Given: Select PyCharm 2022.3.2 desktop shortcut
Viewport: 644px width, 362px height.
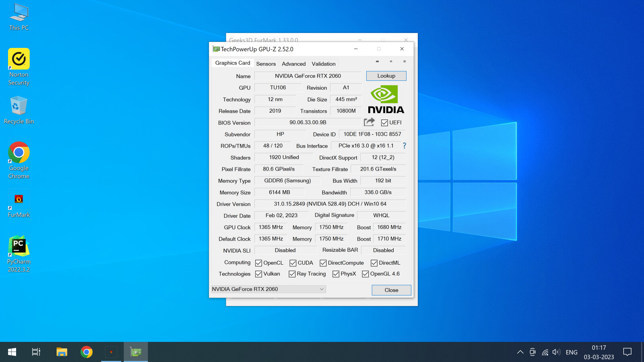Looking at the screenshot, I should (x=19, y=254).
